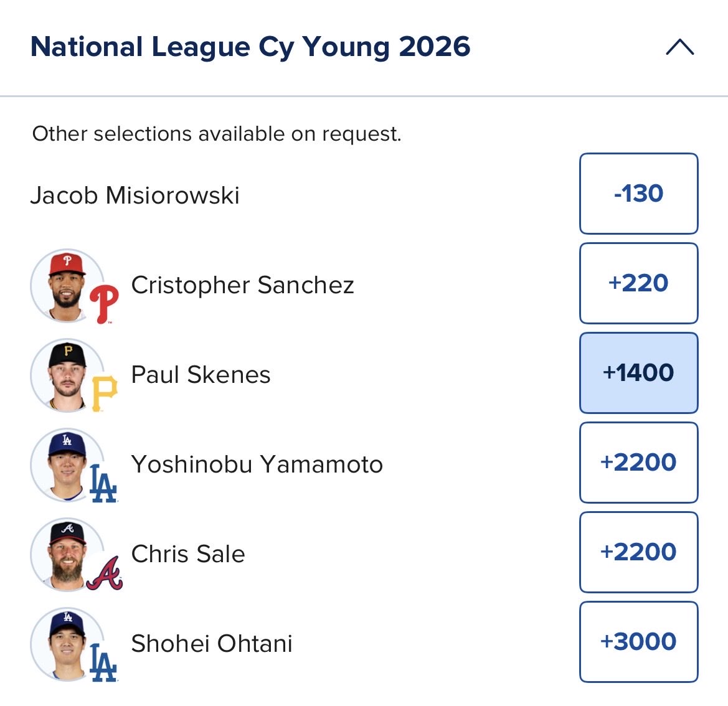728x706 pixels.
Task: Open National League Cy Young 2026 heading
Action: 250,47
